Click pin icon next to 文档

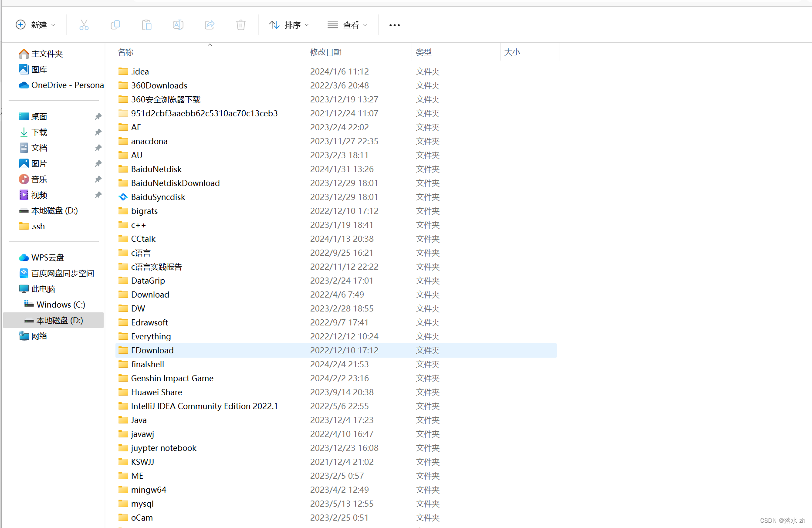98,148
